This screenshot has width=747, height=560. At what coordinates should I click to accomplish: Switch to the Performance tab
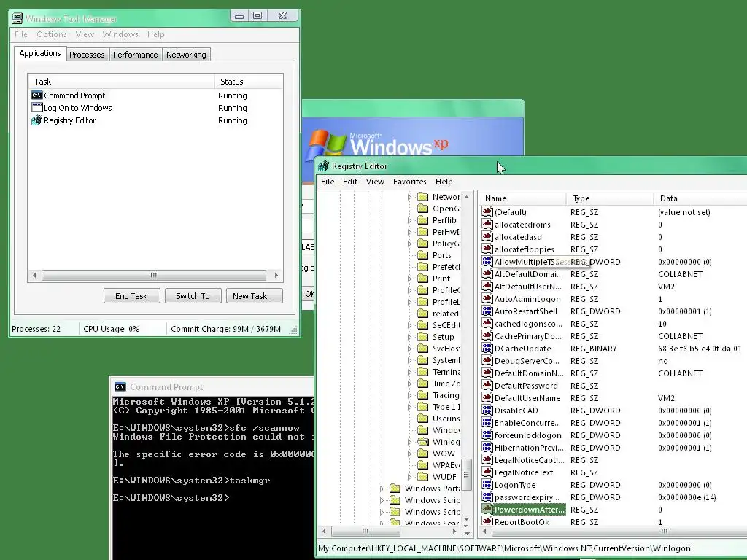135,55
